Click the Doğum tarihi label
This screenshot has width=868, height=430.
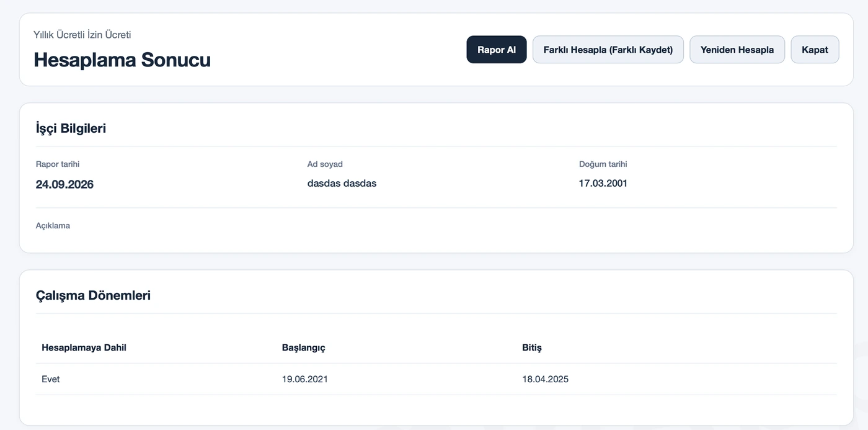(x=603, y=164)
